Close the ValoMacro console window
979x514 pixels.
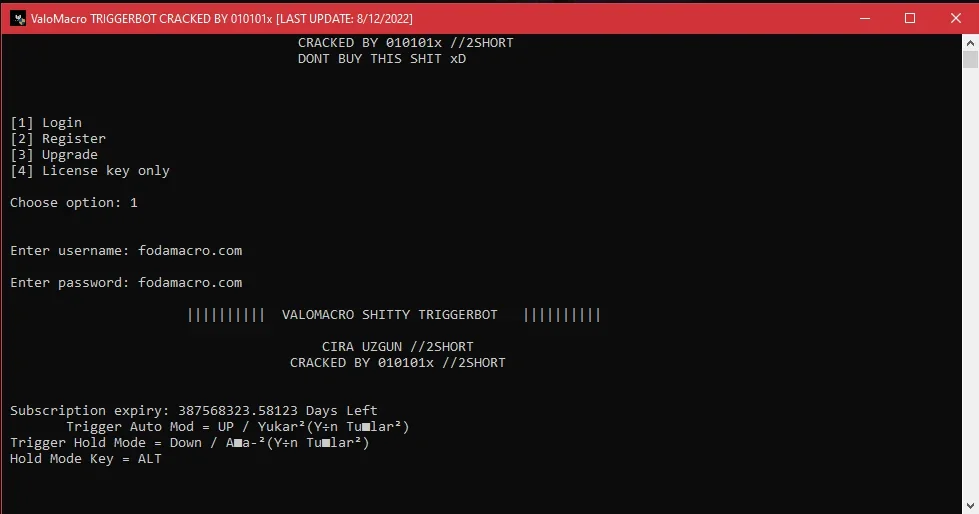955,19
